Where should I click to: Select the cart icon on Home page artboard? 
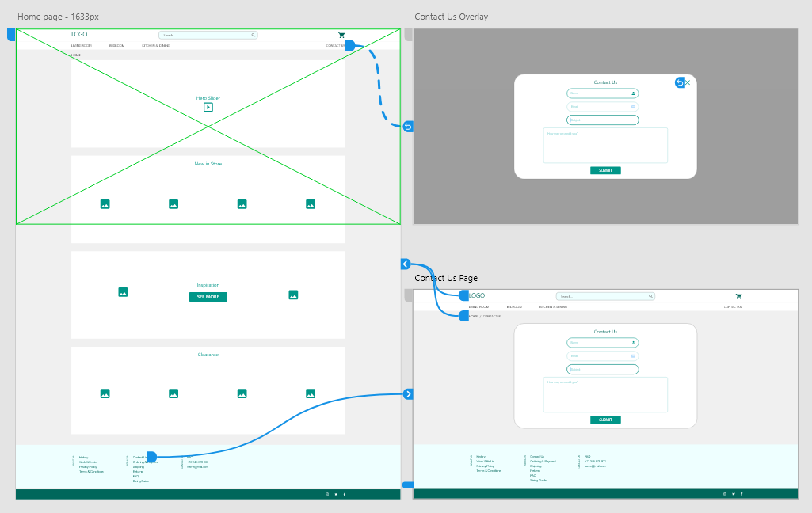(341, 35)
